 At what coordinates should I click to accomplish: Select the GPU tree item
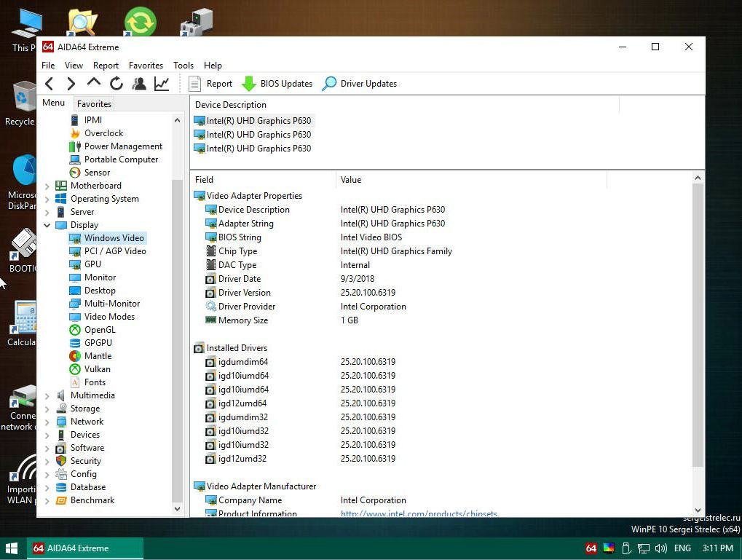point(92,264)
